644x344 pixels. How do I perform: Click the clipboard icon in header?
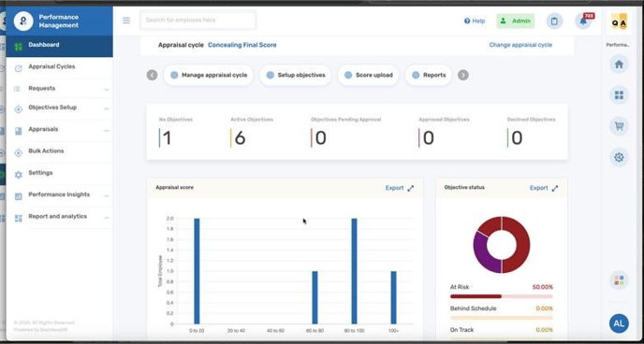tap(554, 21)
